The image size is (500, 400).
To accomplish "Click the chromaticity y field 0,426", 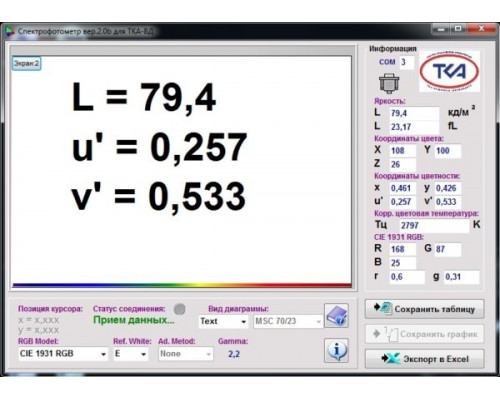I will coord(448,188).
